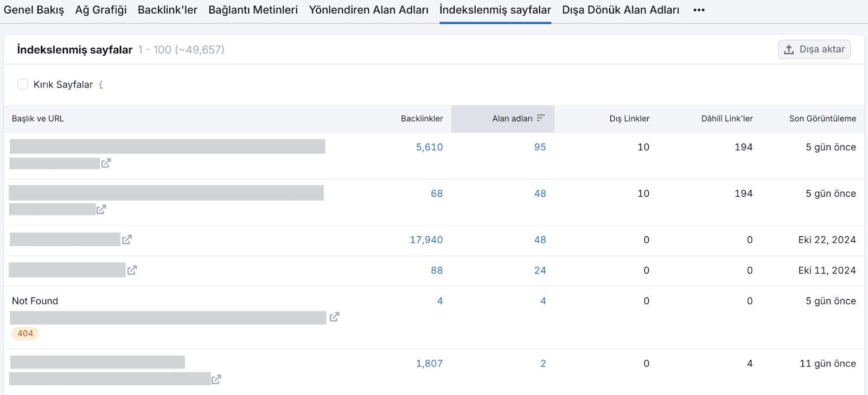Click the info icon beside Kırık Sayfalar

point(101,85)
